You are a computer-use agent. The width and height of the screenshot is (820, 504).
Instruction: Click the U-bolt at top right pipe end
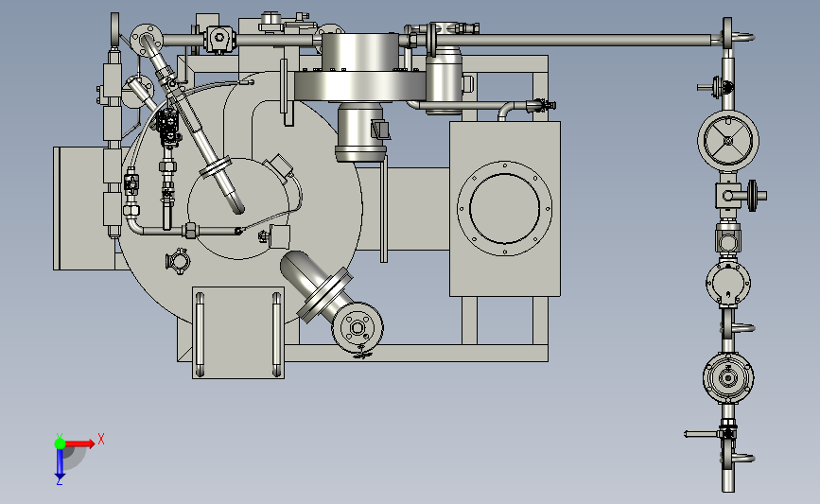741,37
